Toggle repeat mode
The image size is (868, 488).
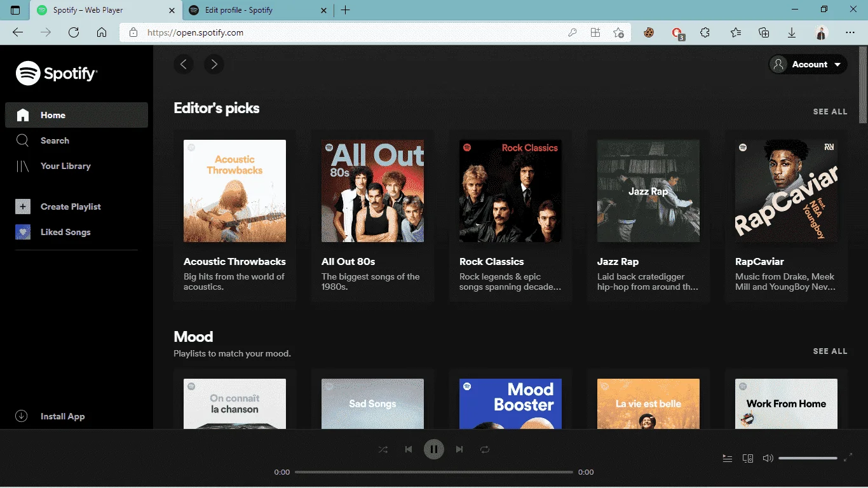(485, 449)
